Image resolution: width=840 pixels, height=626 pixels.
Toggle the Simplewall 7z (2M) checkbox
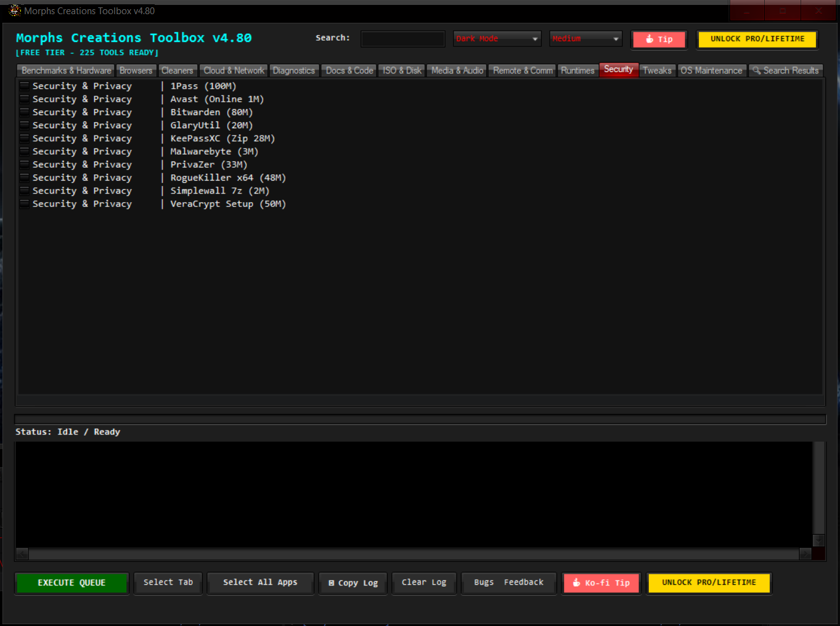(x=25, y=191)
